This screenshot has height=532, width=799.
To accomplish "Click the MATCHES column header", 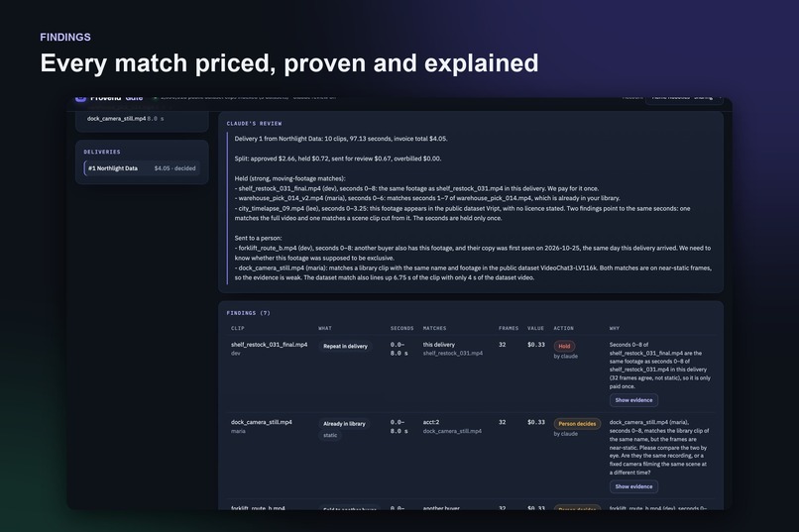I will pyautogui.click(x=434, y=328).
